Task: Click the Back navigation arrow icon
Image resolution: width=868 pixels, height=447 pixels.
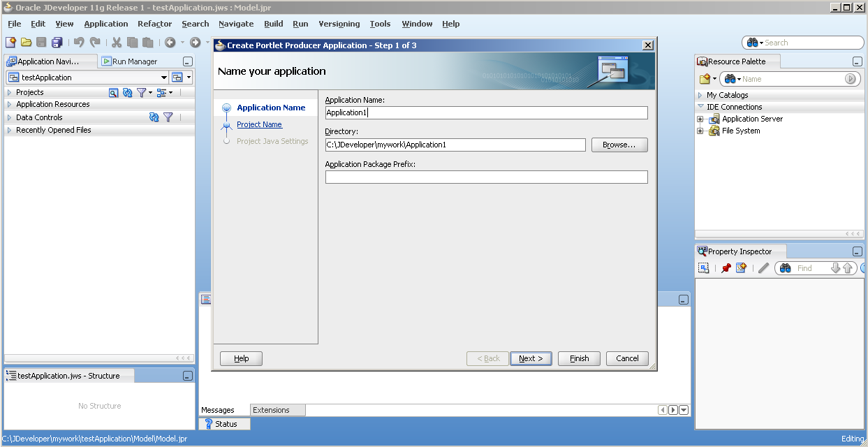Action: 170,43
